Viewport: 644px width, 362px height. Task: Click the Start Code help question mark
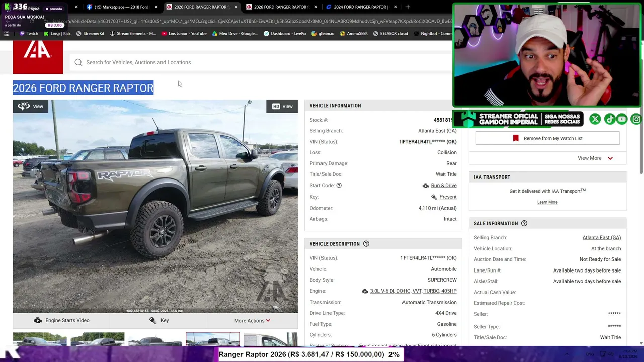[x=339, y=186]
